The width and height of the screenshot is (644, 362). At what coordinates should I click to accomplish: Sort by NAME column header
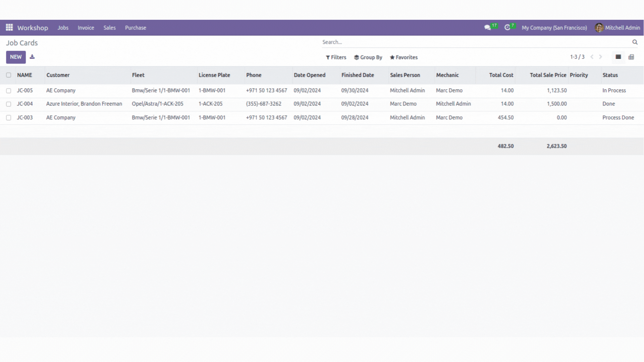(x=24, y=75)
